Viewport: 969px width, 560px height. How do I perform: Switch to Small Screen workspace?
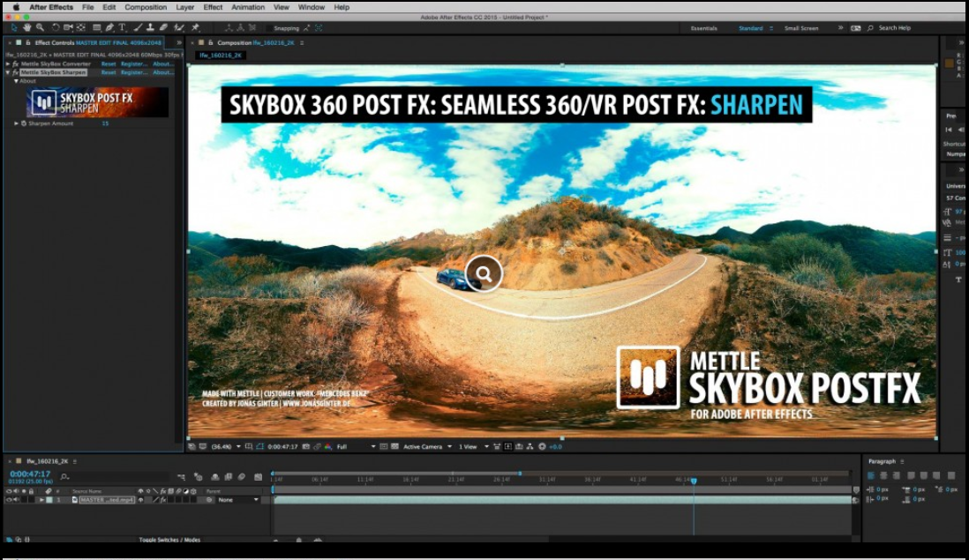pos(801,28)
